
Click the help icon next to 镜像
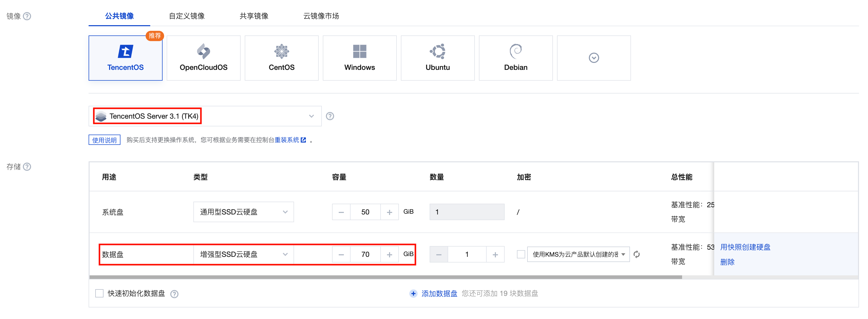point(27,16)
